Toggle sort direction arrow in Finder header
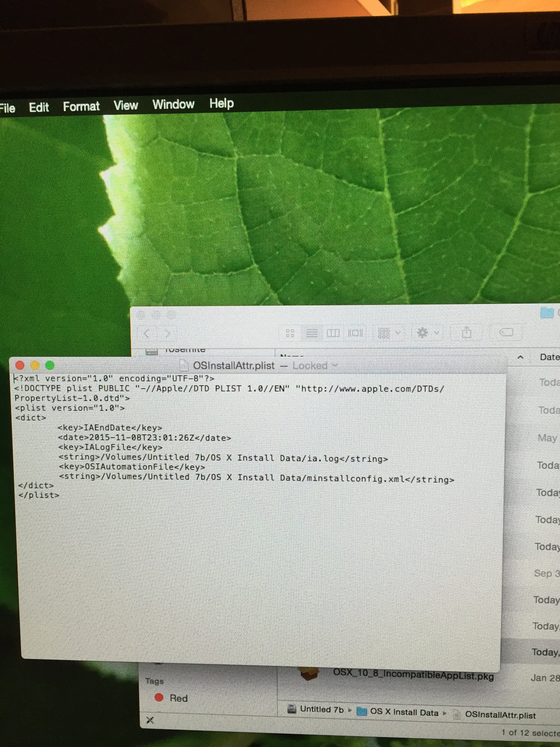 [x=520, y=357]
